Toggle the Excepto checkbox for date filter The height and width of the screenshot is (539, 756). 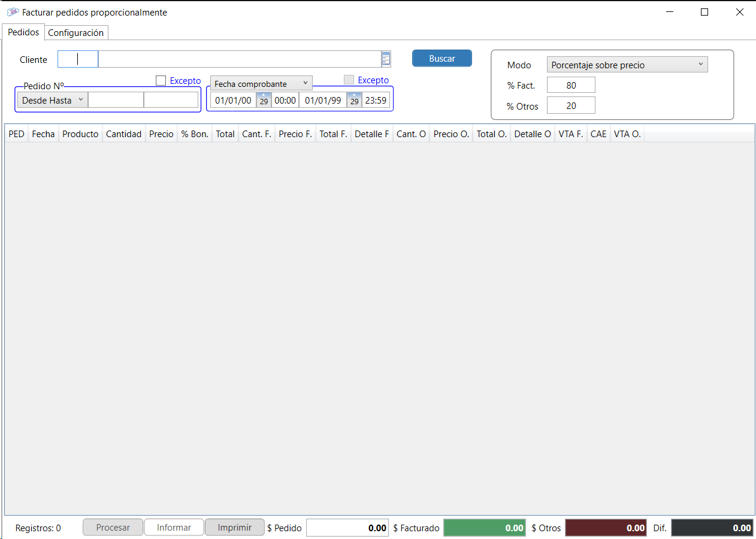[349, 80]
